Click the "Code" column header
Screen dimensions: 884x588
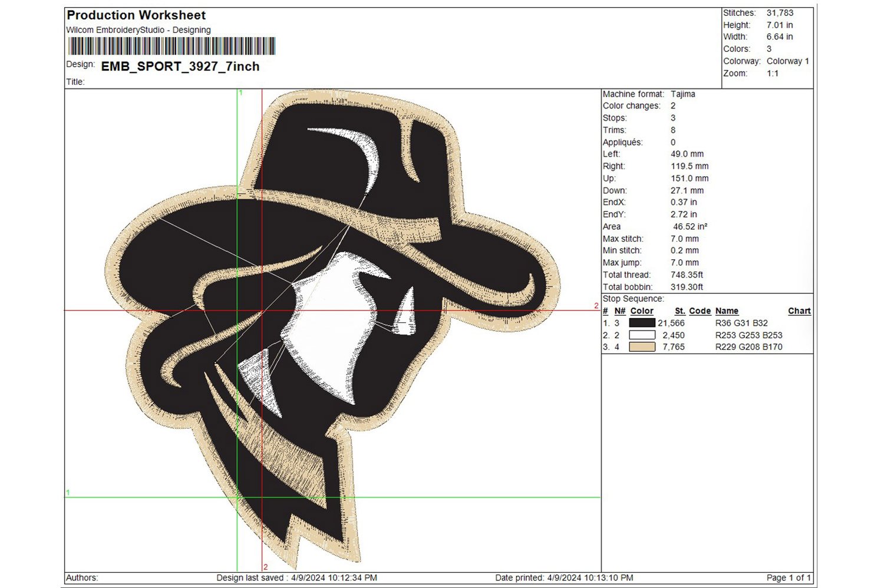pyautogui.click(x=700, y=311)
